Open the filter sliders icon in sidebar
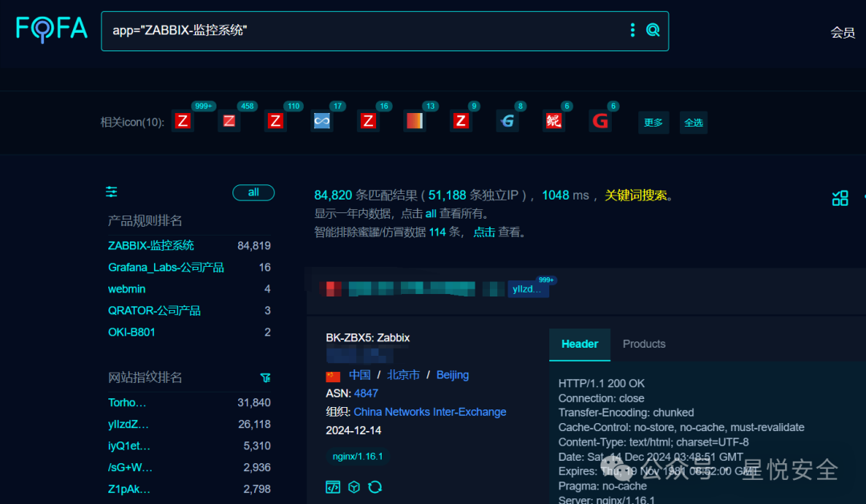The image size is (866, 504). coord(111,192)
